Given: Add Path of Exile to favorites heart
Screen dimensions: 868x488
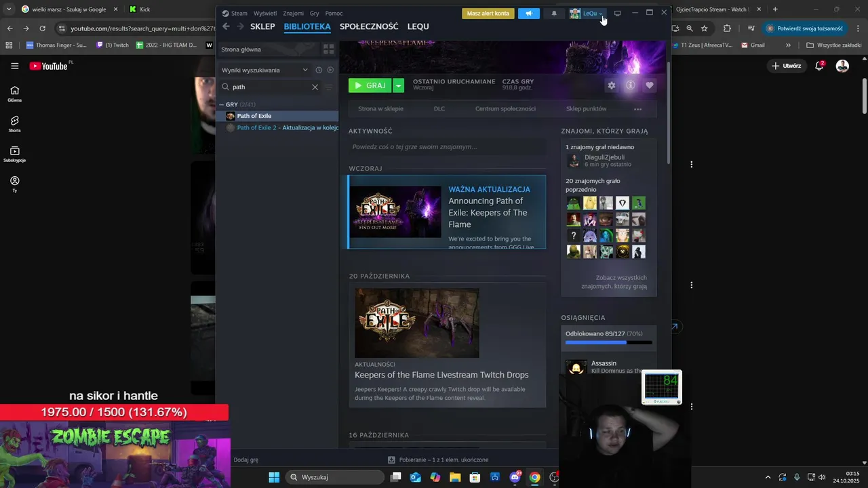Looking at the screenshot, I should [x=650, y=85].
